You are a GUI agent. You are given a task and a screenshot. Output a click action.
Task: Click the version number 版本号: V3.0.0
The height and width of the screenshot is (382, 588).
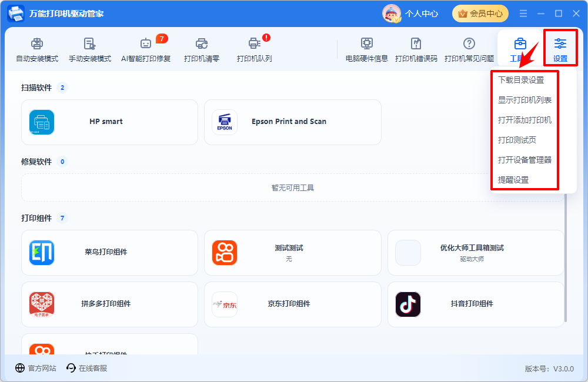(x=549, y=368)
